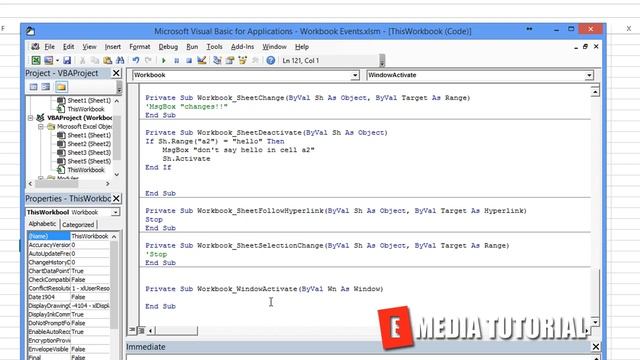
Task: Collapse the VBAProject (Workbook...) tree node
Action: 31,118
